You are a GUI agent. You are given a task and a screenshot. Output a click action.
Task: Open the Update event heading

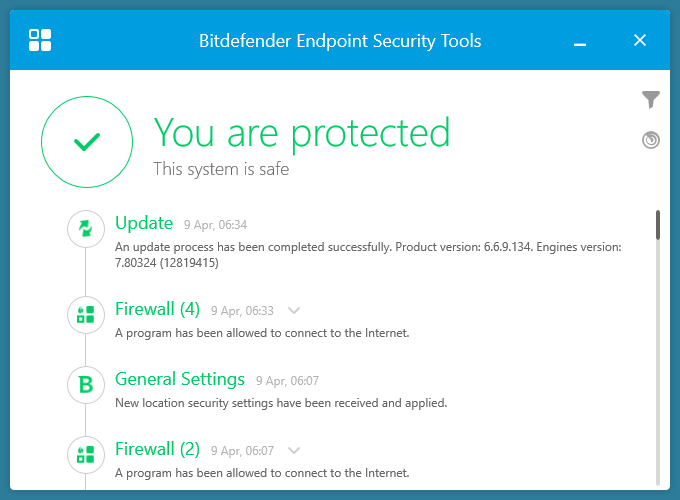(144, 223)
